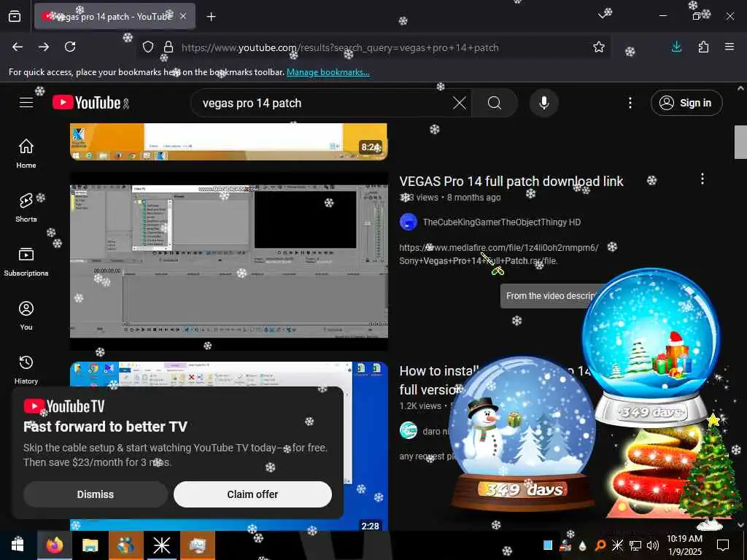
Task: Click the Firefox taskbar icon
Action: coord(55,545)
